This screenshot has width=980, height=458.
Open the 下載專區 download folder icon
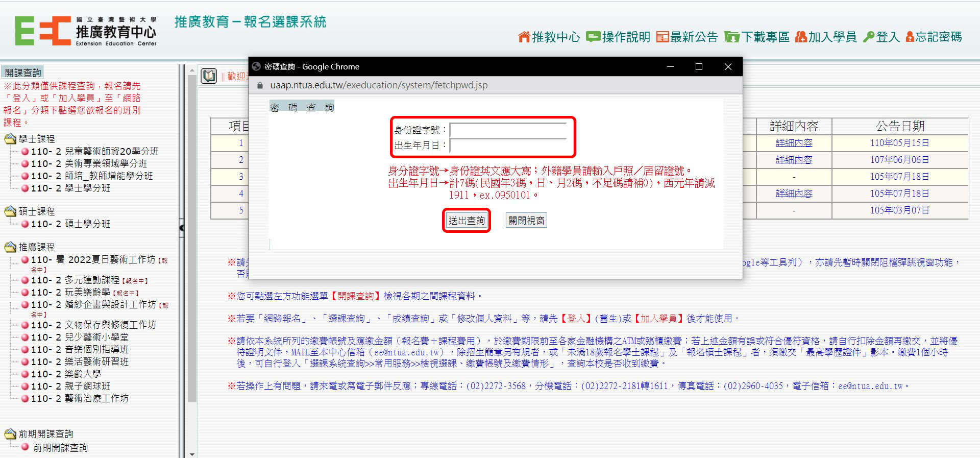coord(732,37)
